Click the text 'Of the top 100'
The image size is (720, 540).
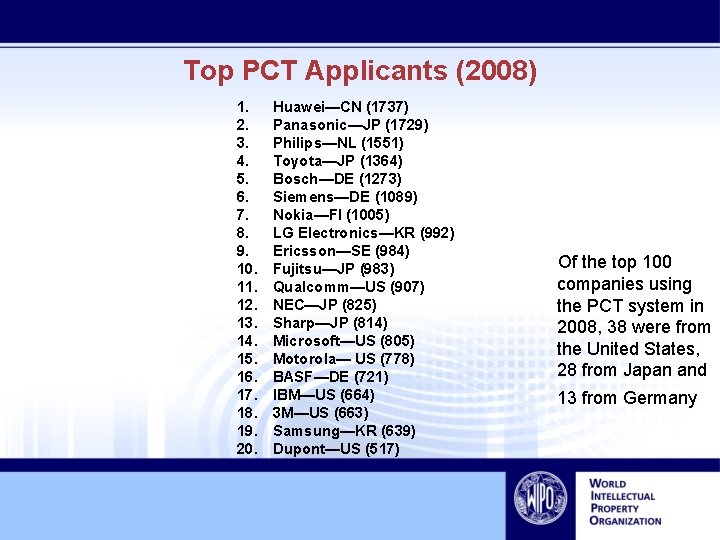point(615,262)
